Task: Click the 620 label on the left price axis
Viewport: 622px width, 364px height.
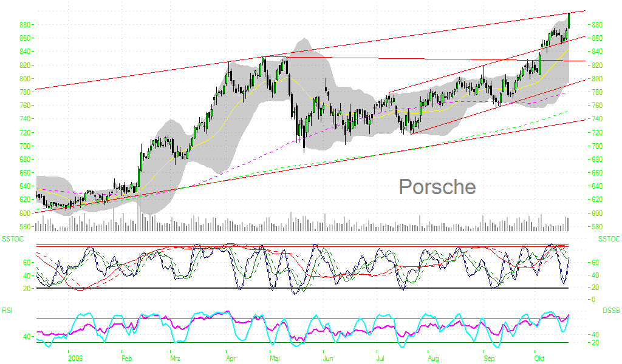Action: [24, 200]
